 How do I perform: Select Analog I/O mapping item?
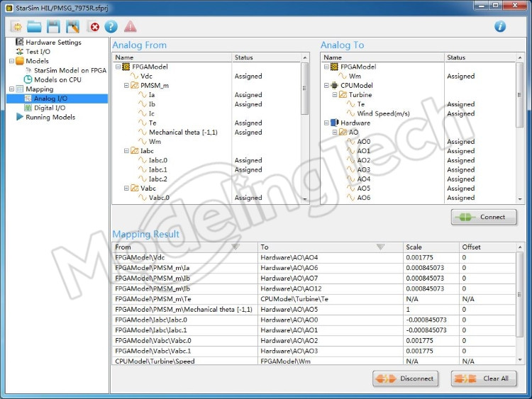[50, 99]
